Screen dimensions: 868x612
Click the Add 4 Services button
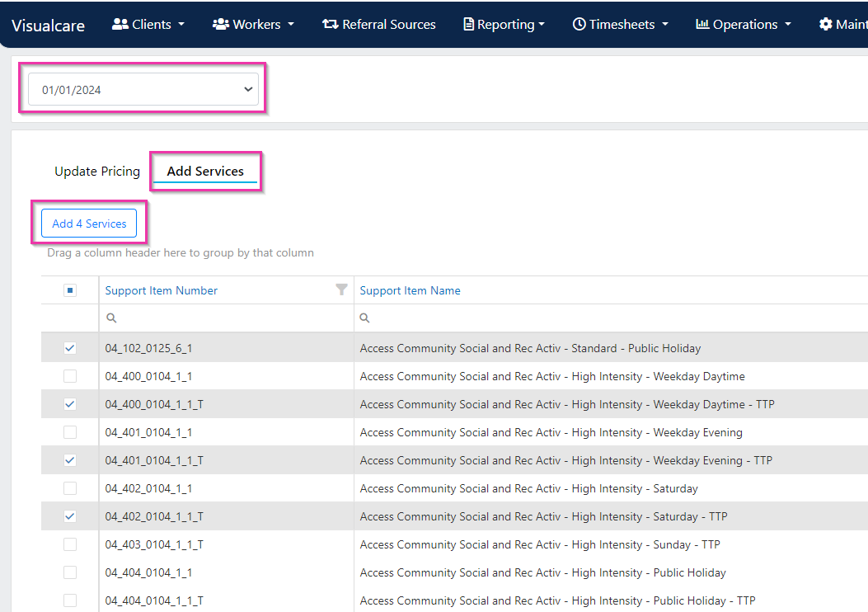(89, 224)
